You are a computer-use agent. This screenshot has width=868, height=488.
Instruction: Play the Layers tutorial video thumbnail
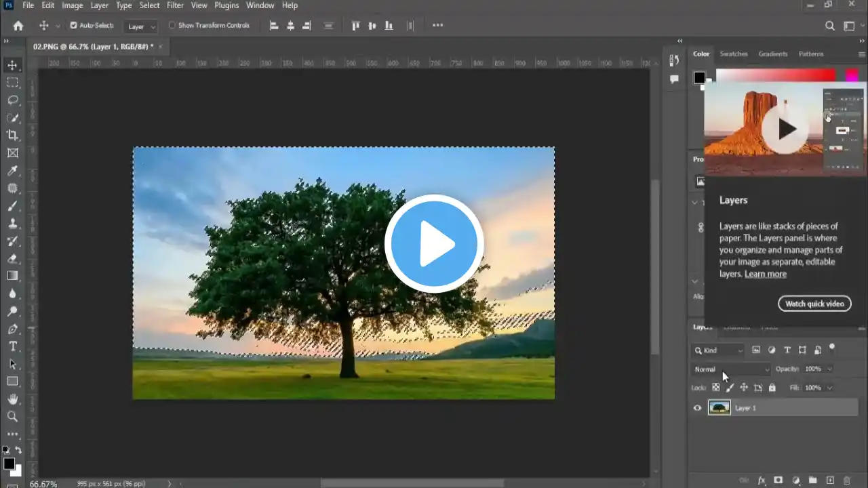point(786,129)
